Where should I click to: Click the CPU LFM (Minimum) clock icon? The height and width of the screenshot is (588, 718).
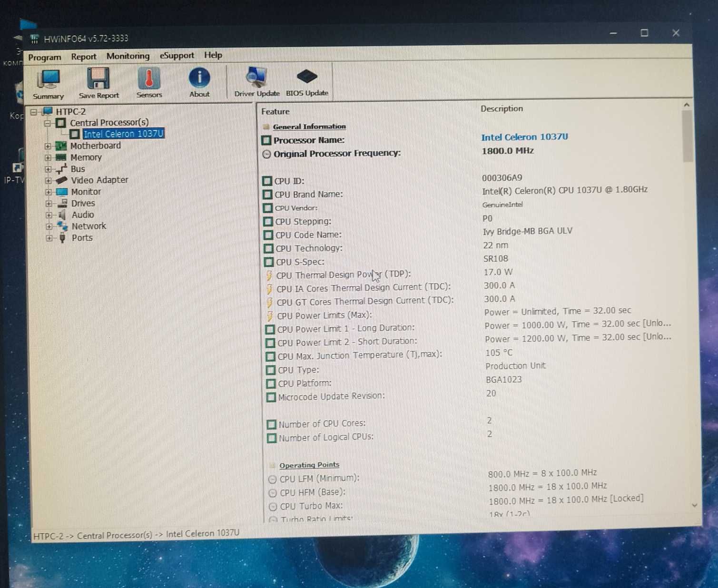tap(273, 479)
